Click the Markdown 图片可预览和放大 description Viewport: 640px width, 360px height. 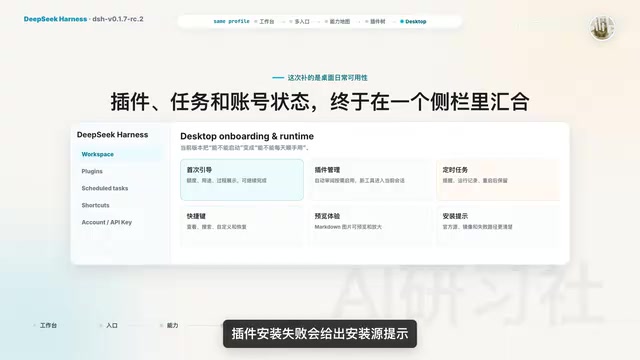pyautogui.click(x=348, y=227)
